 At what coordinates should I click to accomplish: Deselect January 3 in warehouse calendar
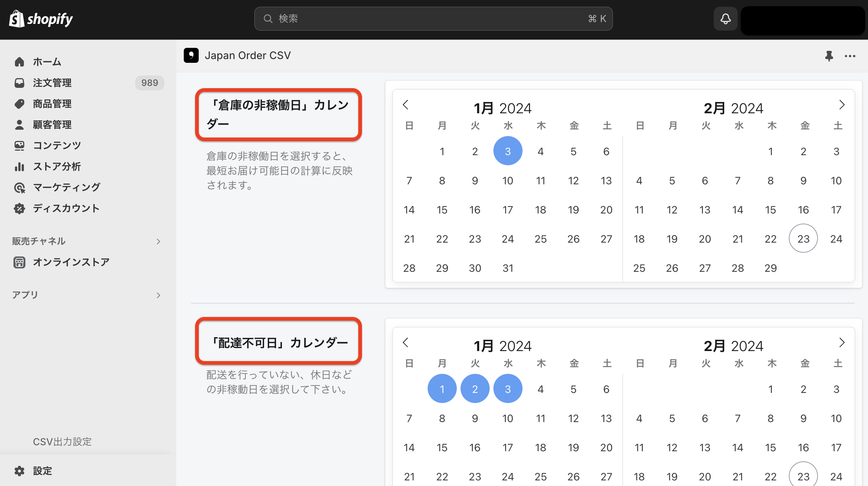[508, 151]
